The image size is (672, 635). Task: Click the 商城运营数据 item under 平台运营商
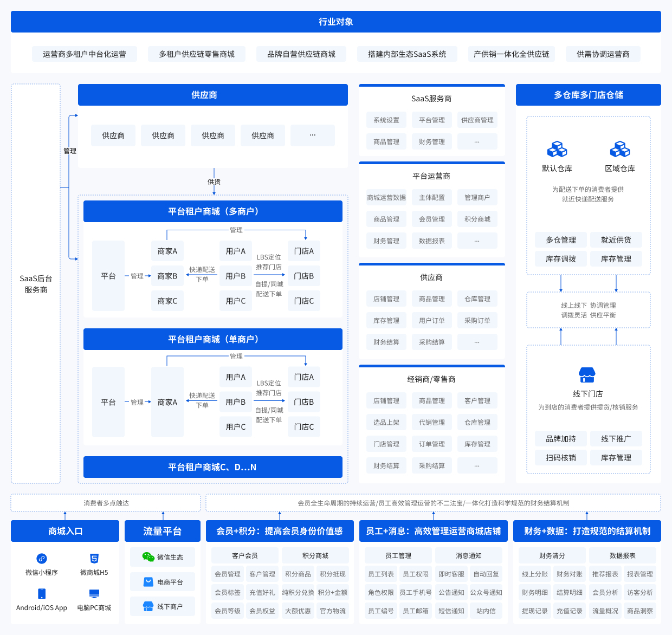click(386, 198)
